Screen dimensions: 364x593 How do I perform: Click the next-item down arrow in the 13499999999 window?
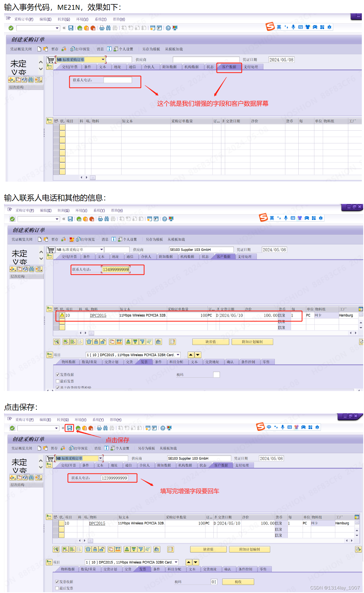coord(198,355)
